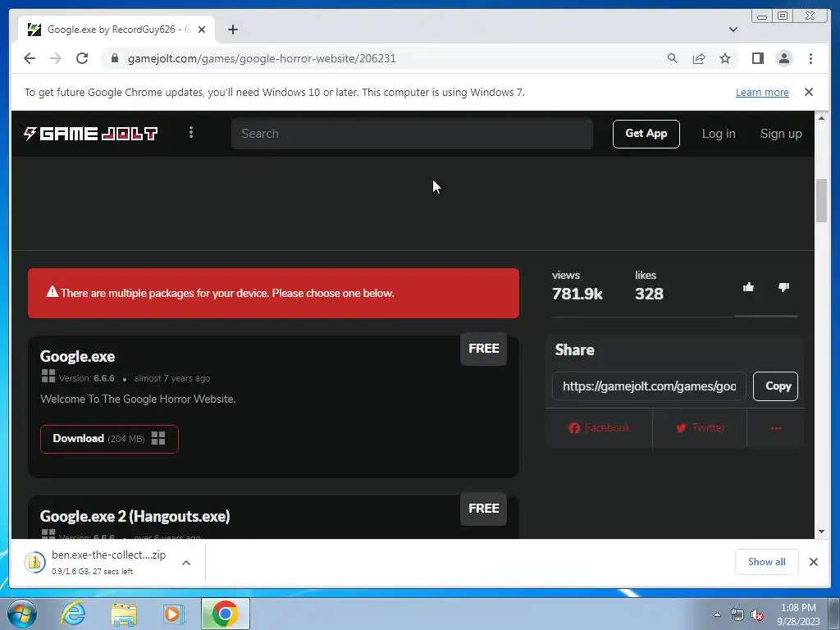The height and width of the screenshot is (630, 840).
Task: Download Google.exe 204 MB package
Action: [x=109, y=439]
